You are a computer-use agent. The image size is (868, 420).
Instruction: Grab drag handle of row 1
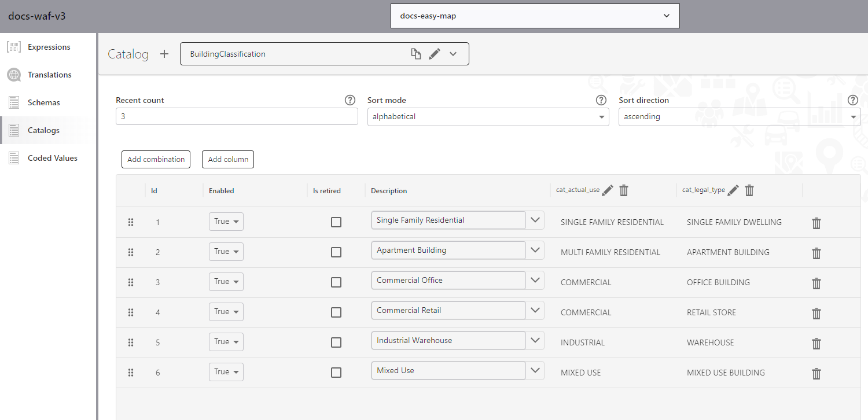pos(131,222)
